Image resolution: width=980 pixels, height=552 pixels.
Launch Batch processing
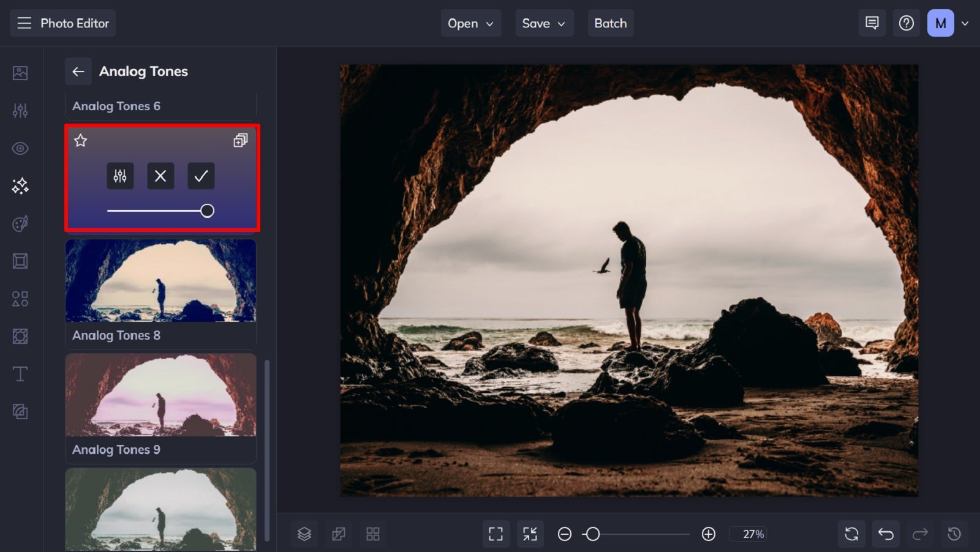(x=610, y=23)
